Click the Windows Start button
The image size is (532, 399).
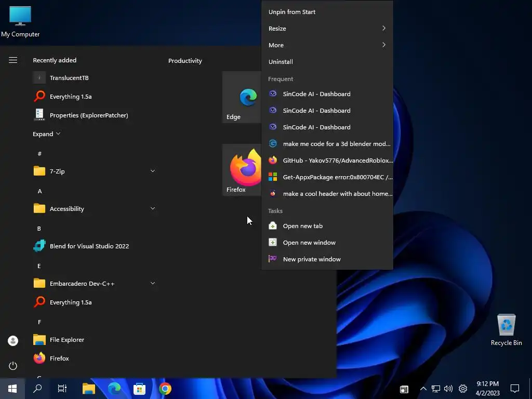12,389
